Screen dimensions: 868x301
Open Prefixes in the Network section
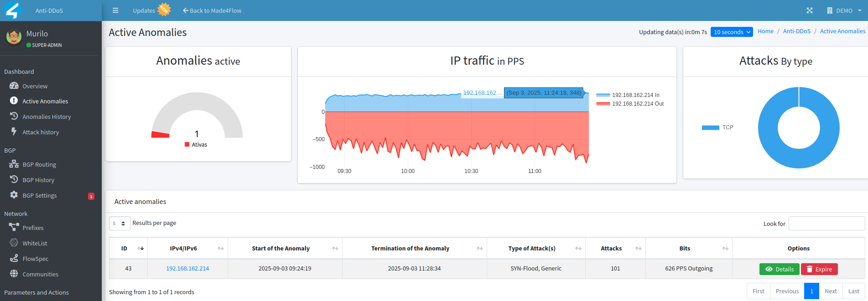[x=33, y=228]
